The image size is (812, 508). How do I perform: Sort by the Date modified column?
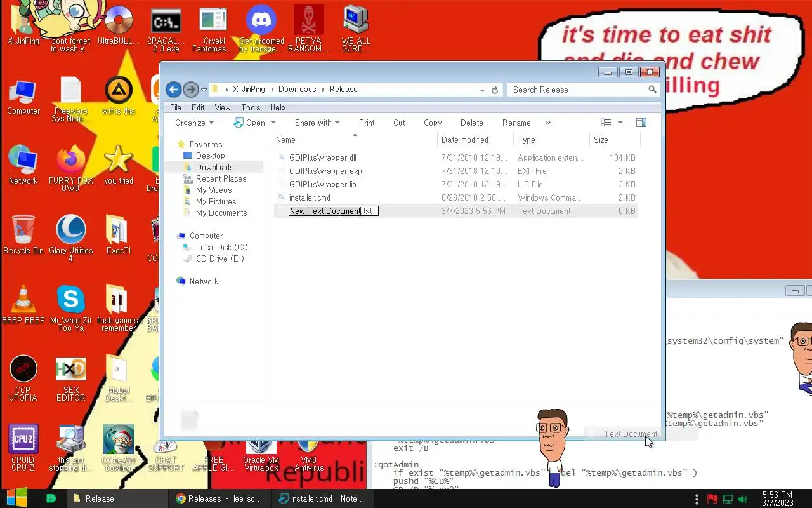475,140
